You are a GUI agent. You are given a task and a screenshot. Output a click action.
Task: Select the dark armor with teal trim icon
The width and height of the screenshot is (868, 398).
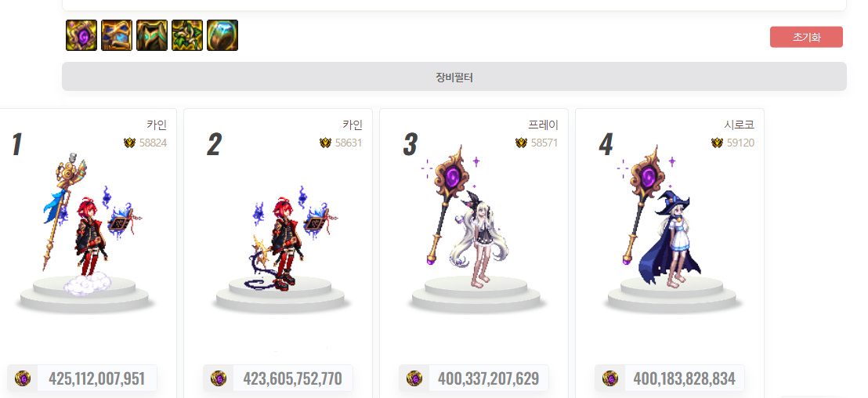152,35
